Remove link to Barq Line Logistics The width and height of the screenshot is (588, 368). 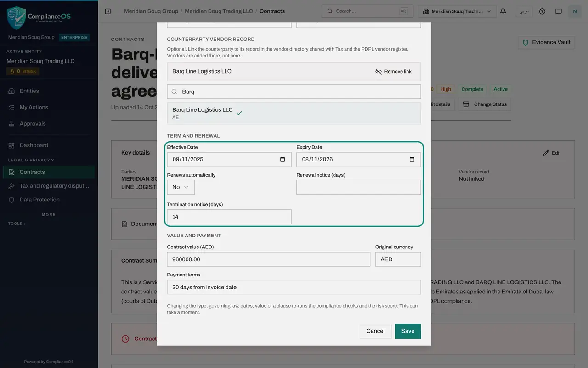pyautogui.click(x=393, y=72)
